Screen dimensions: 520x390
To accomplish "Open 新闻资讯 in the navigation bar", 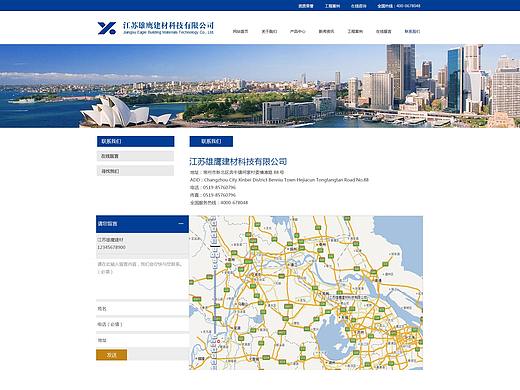I will pos(326,31).
